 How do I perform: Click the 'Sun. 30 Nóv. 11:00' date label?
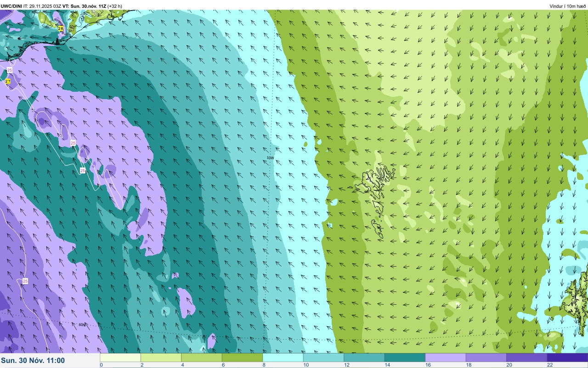pyautogui.click(x=33, y=361)
